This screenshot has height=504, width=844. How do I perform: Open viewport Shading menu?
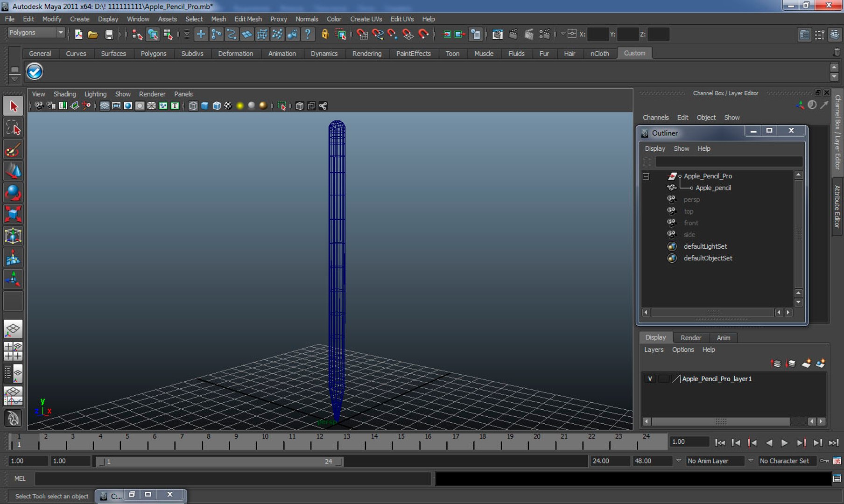65,94
